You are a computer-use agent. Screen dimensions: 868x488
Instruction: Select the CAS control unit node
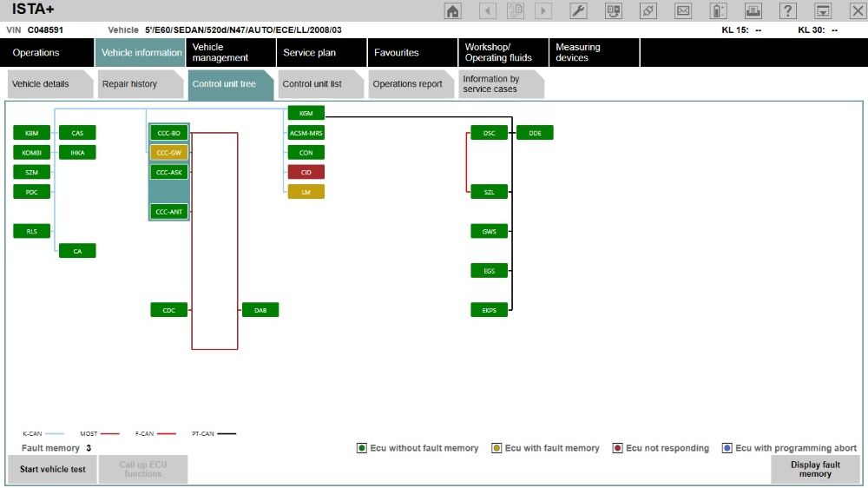(x=77, y=133)
